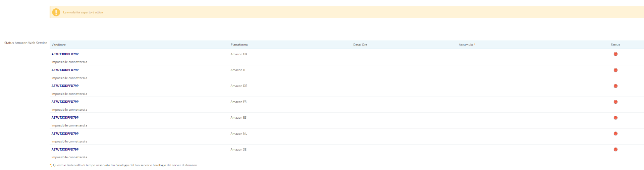Click 'Impossibile connettersi a' under Amazon ES row

click(x=69, y=125)
